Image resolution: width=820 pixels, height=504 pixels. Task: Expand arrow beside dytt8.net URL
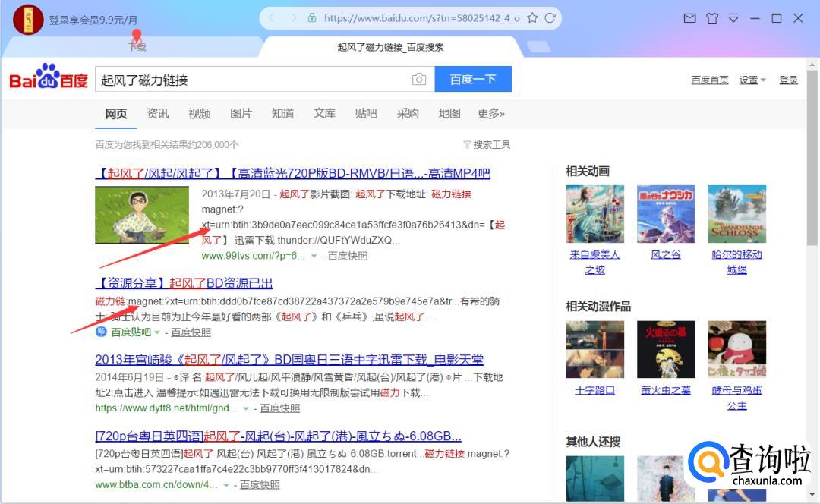click(x=246, y=408)
